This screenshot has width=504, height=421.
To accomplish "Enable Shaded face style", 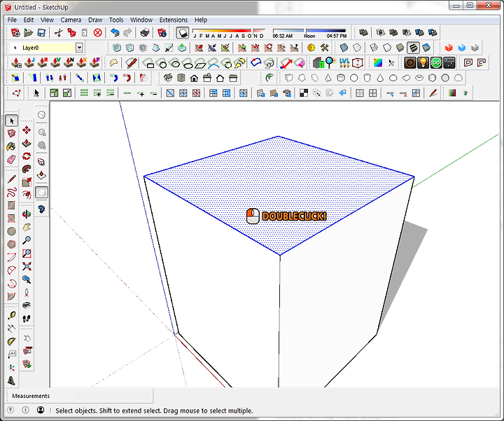I will click(x=400, y=48).
